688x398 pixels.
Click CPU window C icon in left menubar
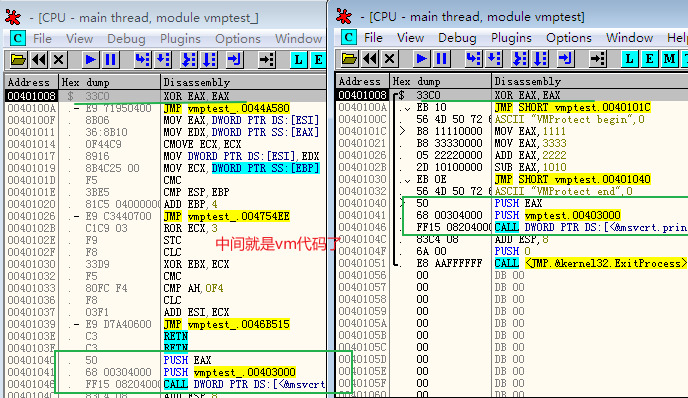click(18, 38)
